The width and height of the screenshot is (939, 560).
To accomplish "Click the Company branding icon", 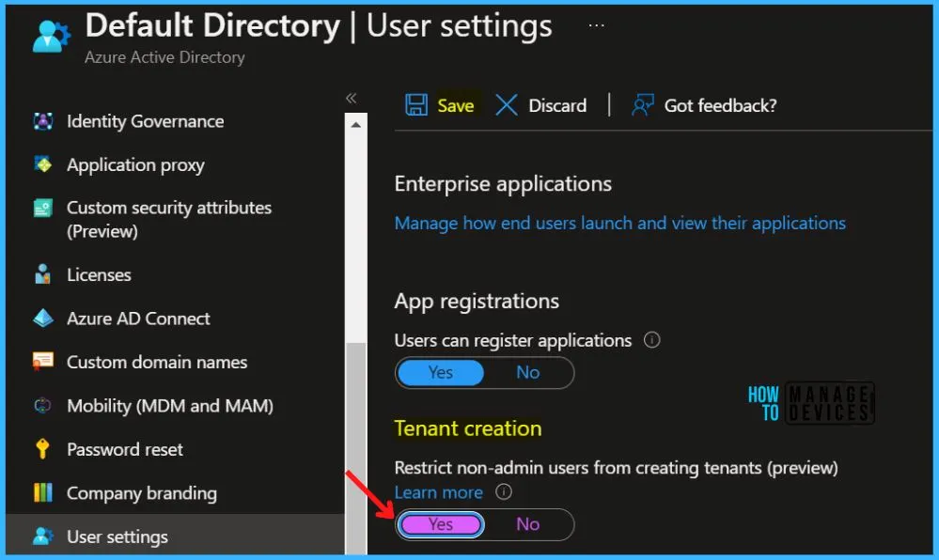I will click(x=43, y=492).
